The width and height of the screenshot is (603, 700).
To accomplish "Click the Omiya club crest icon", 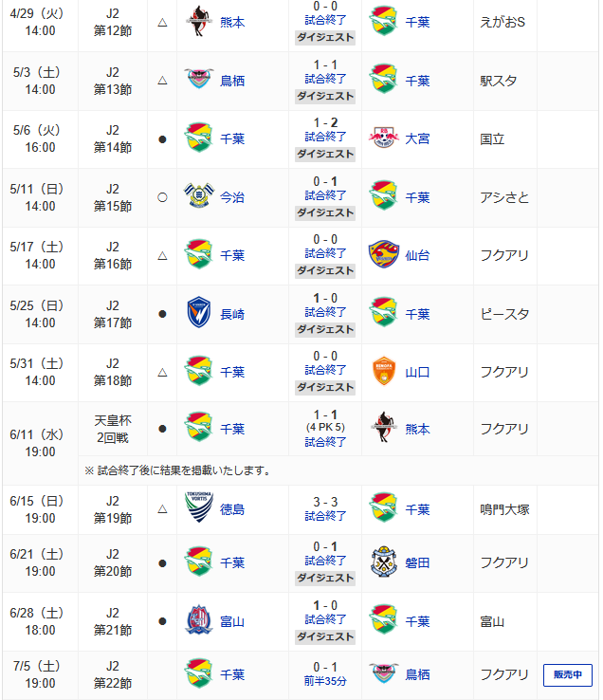I will tap(383, 138).
